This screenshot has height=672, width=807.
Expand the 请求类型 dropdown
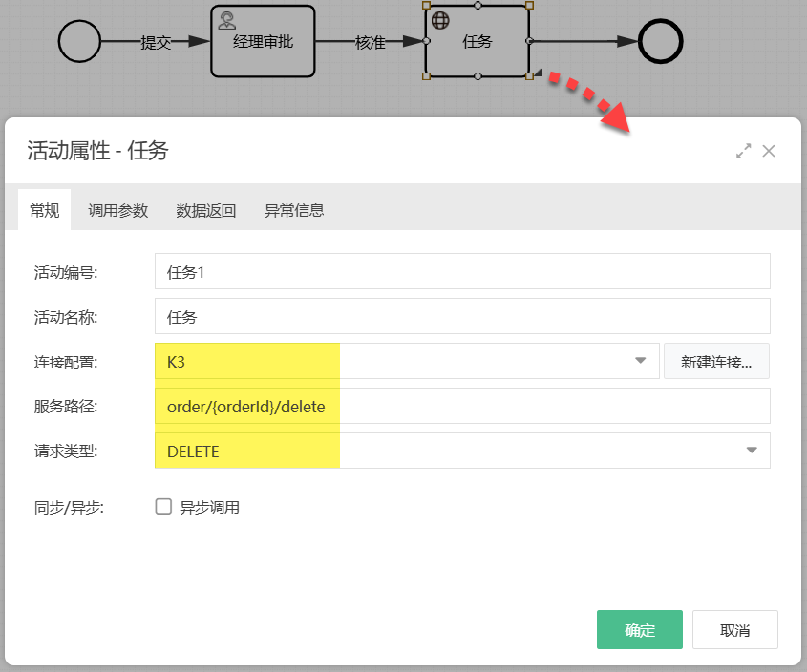tap(752, 451)
